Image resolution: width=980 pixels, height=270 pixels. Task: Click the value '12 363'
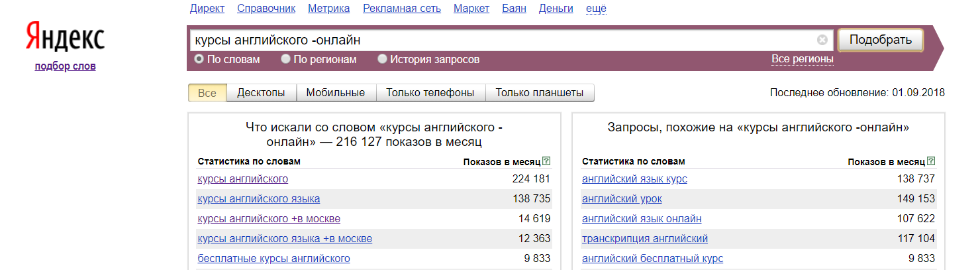[534, 239]
